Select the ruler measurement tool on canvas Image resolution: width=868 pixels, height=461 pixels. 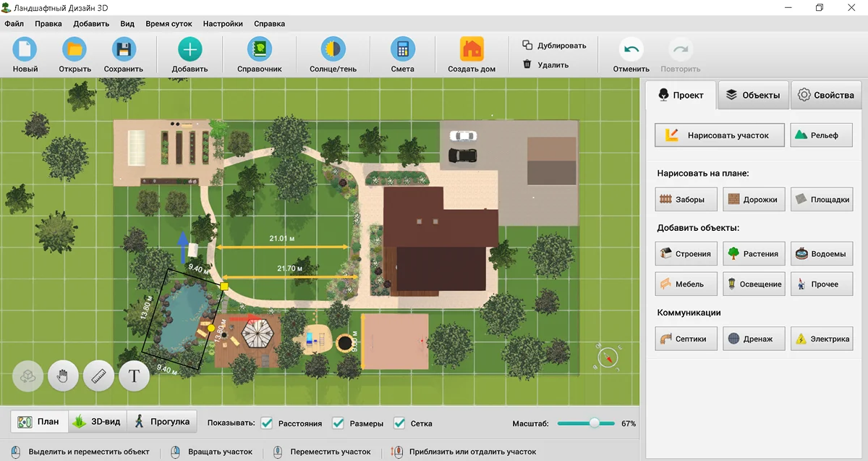click(98, 376)
